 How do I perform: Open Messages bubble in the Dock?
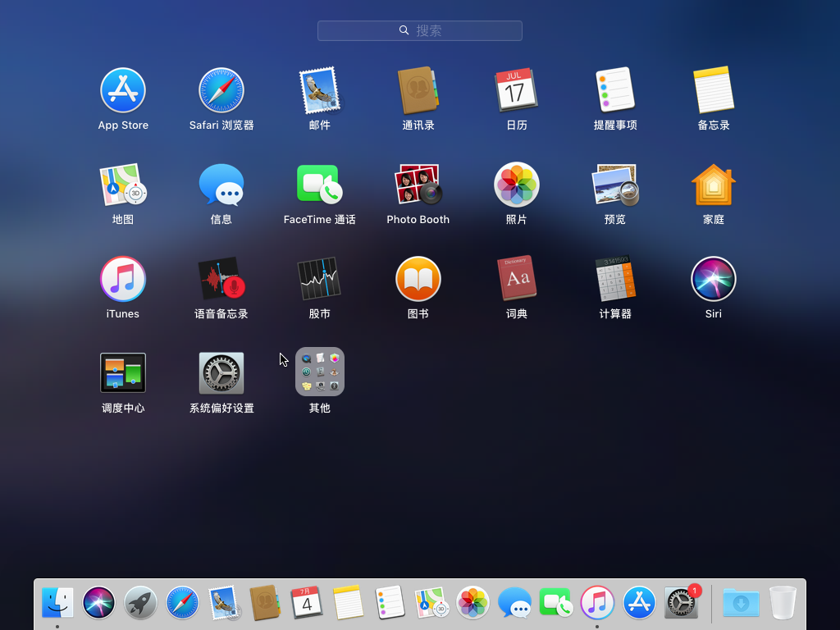pos(514,603)
